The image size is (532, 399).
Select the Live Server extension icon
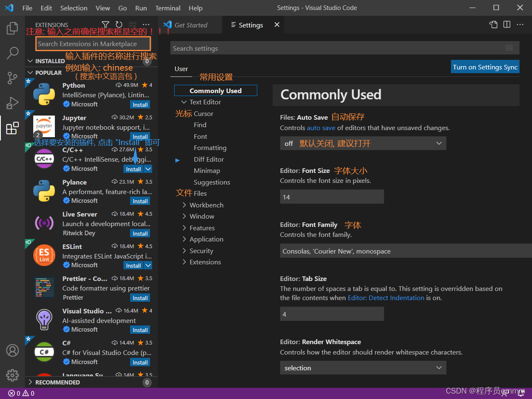coord(44,223)
